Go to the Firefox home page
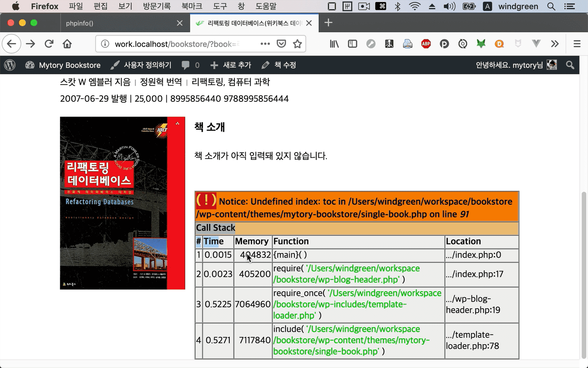Screen dimensions: 588x368 pyautogui.click(x=67, y=44)
